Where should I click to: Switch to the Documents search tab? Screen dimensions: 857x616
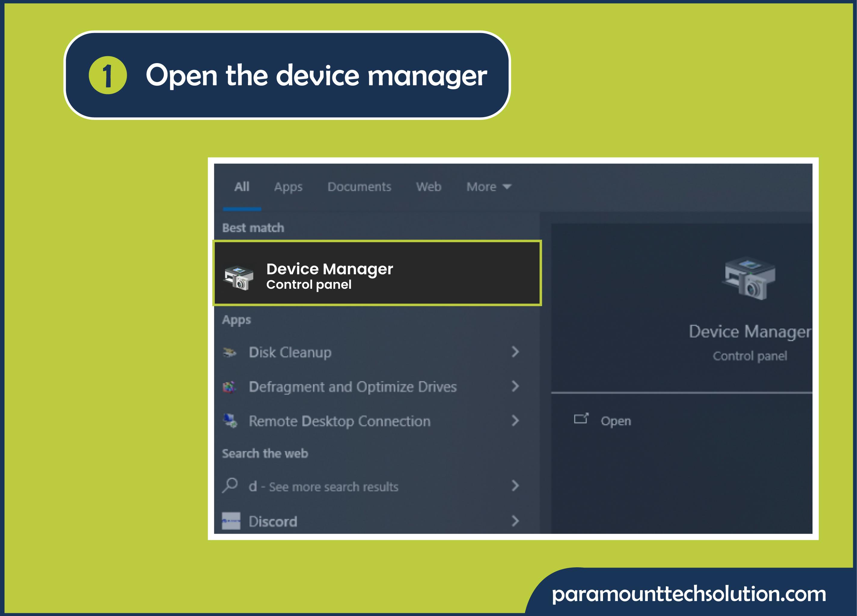click(359, 187)
